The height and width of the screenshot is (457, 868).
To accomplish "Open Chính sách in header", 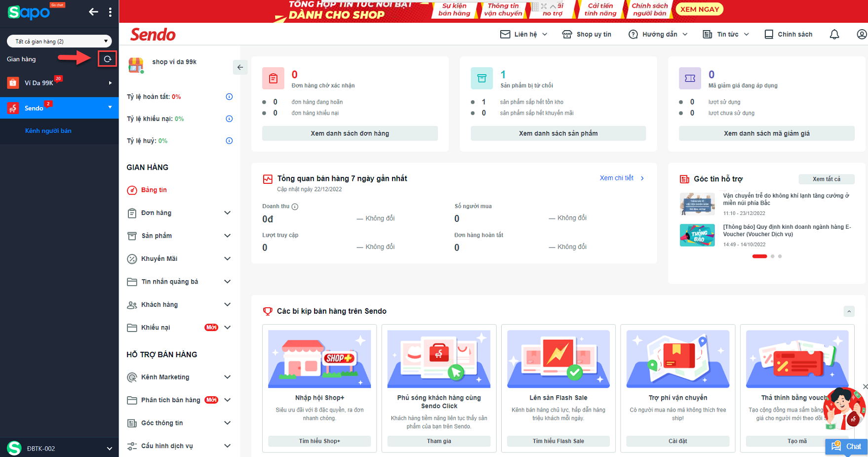I will click(788, 34).
